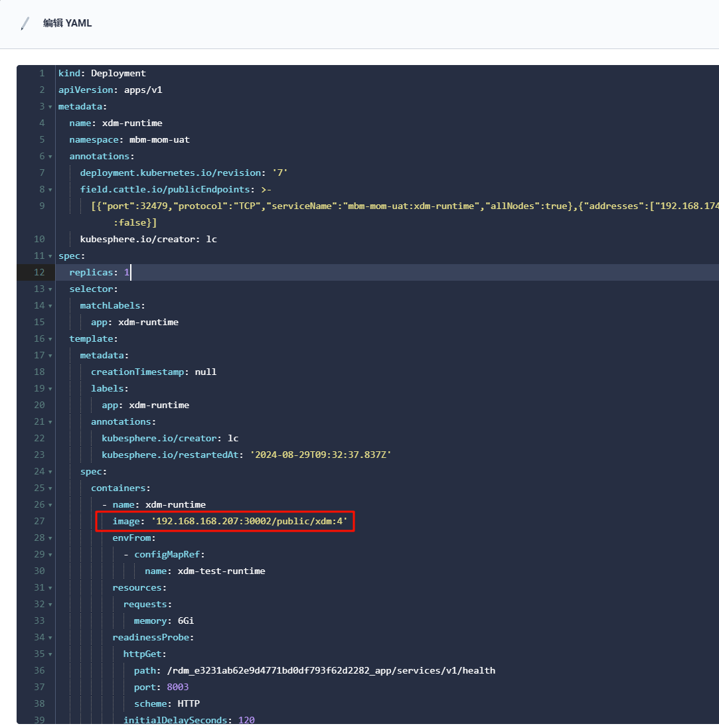Click line number 27 in the gutter
Image resolution: width=719 pixels, height=728 pixels.
(x=41, y=521)
